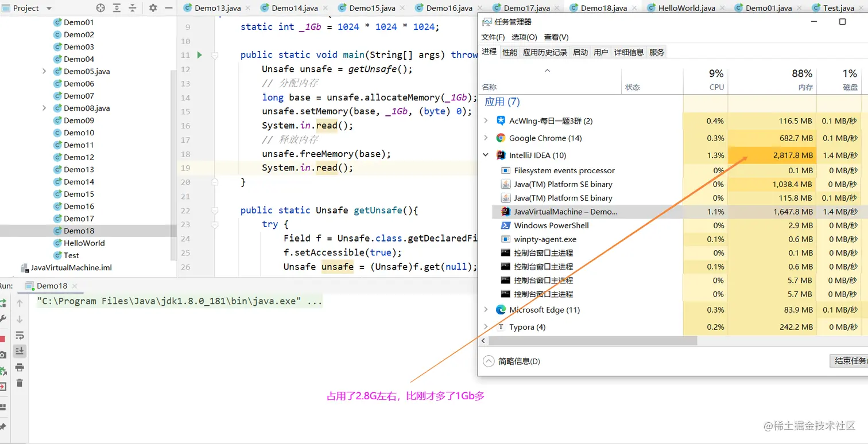Click the layout icon in Run panel
Image resolution: width=868 pixels, height=444 pixels.
click(2, 407)
